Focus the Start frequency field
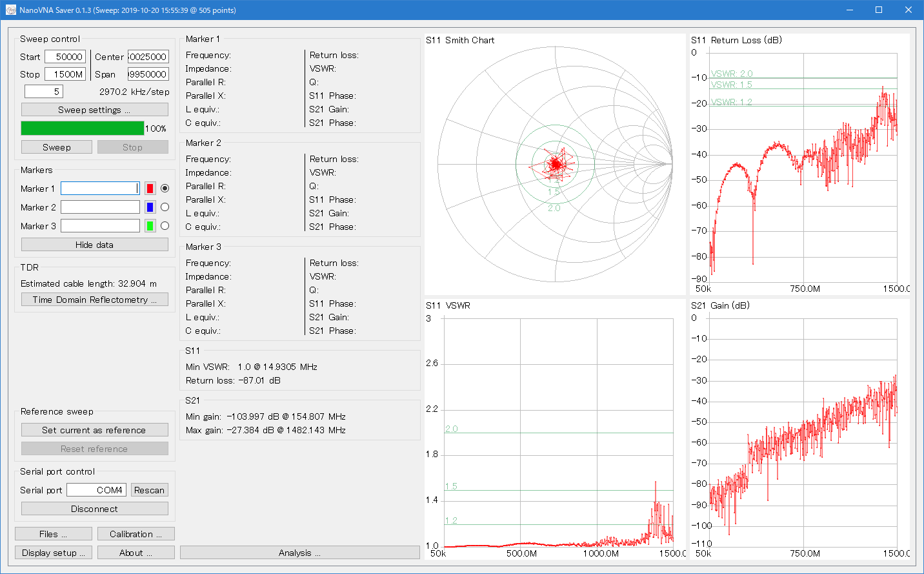Screen dimensions: 924x574 click(65, 57)
